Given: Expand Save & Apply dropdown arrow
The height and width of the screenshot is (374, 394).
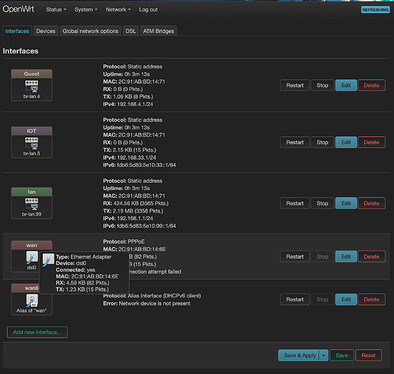Looking at the screenshot, I should pyautogui.click(x=323, y=355).
